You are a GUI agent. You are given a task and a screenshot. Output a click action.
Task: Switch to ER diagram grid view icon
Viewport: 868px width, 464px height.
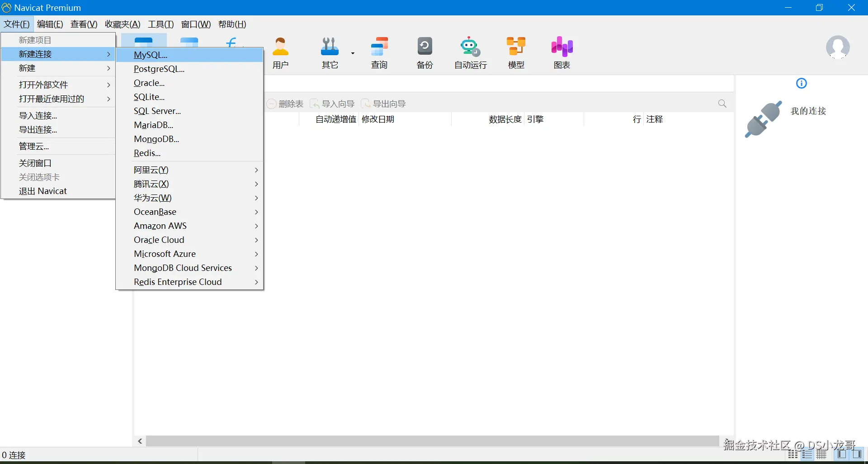(822, 455)
